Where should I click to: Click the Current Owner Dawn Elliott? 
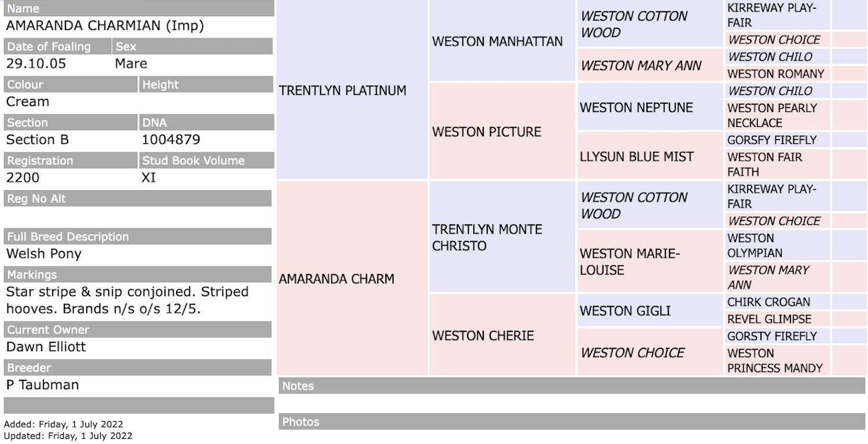pyautogui.click(x=46, y=346)
